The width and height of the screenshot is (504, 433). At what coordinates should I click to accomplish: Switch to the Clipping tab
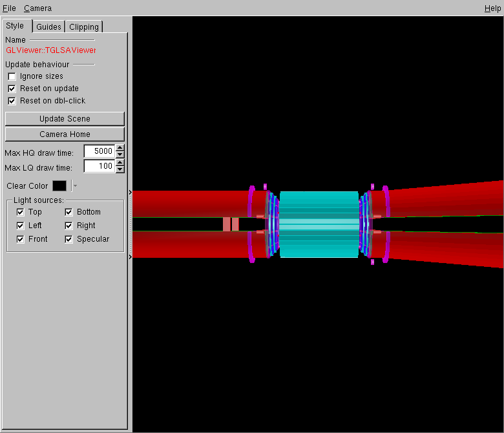[x=84, y=26]
